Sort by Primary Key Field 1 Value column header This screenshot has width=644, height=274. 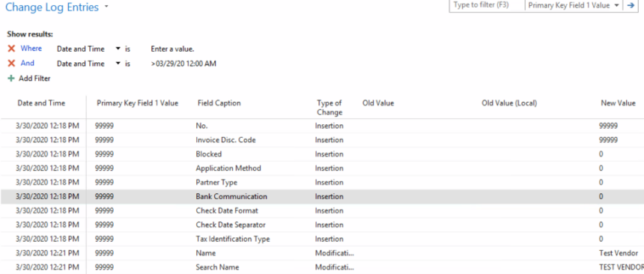tap(137, 103)
